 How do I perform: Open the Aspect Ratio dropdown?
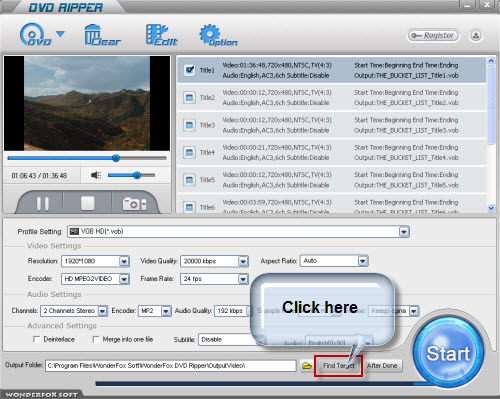(363, 261)
